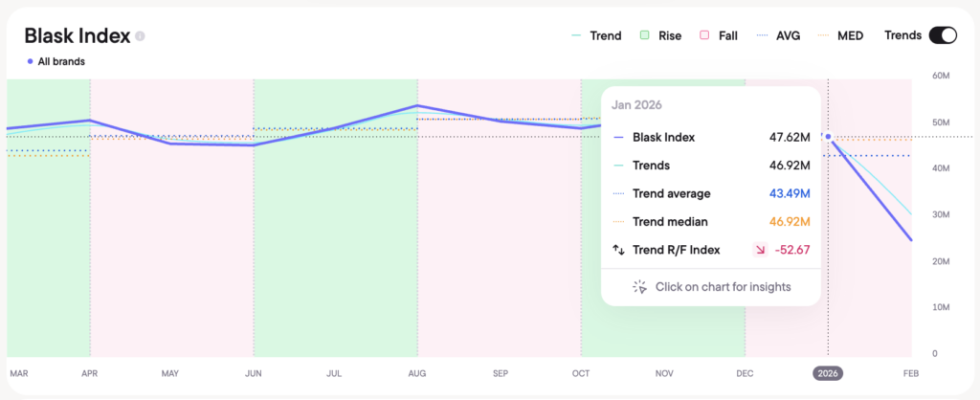Click the AUG label on the x-axis
Image resolution: width=980 pixels, height=400 pixels.
click(x=417, y=373)
